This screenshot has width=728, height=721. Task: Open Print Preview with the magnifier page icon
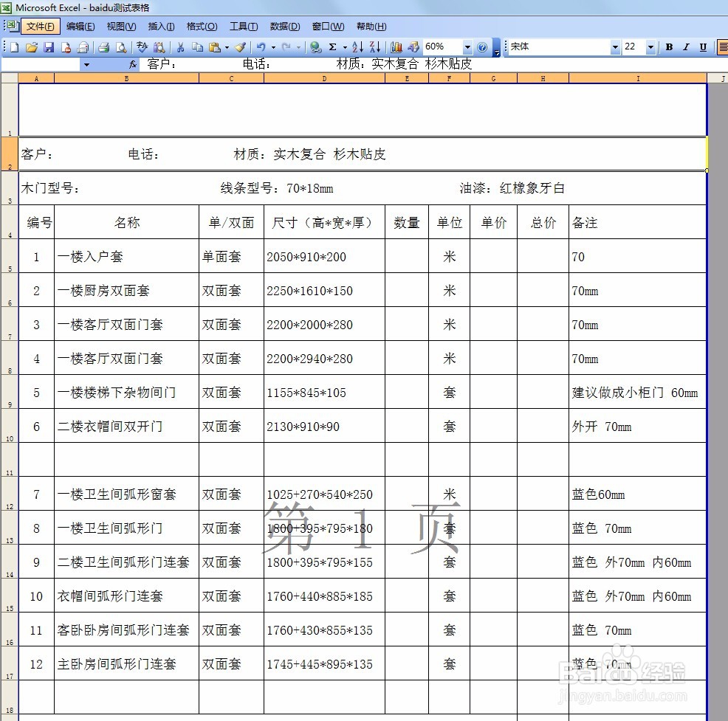121,46
